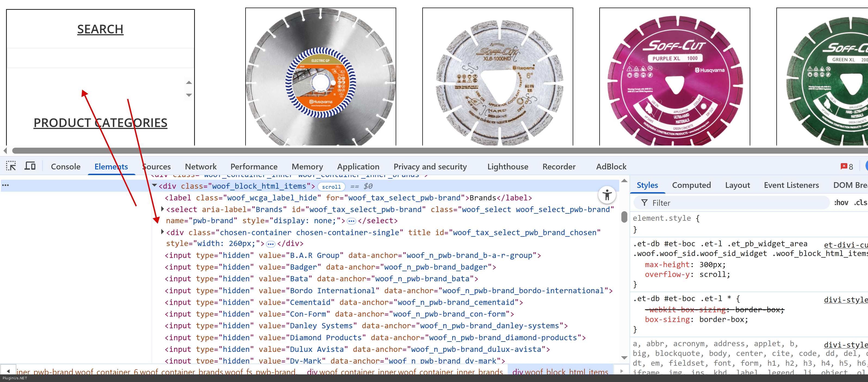
Task: Open the three-dot actions on selected node
Action: click(x=5, y=185)
